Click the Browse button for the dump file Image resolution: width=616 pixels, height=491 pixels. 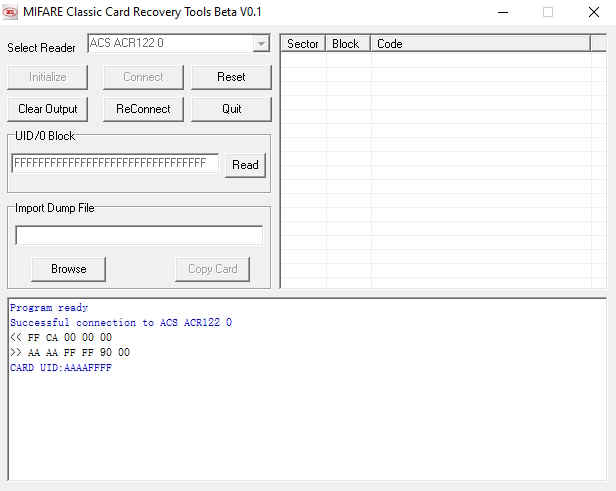[x=68, y=269]
